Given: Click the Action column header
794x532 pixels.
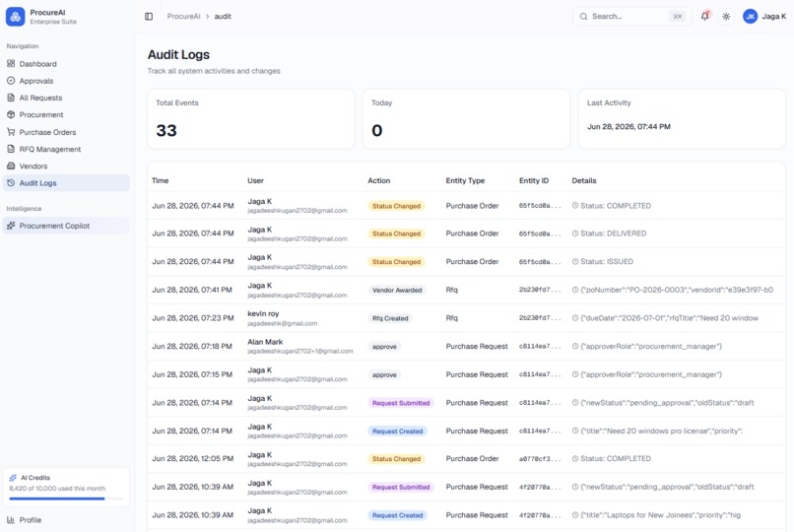Looking at the screenshot, I should click(x=378, y=180).
